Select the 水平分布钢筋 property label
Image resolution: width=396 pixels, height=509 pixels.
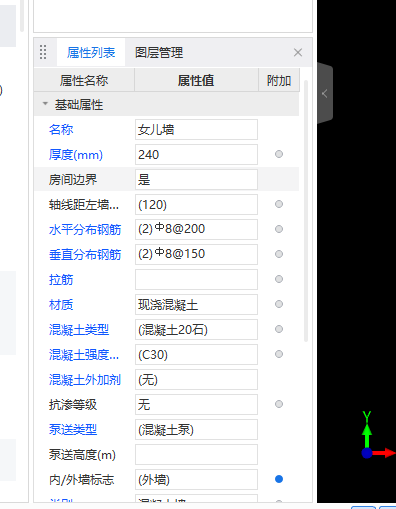pos(85,230)
